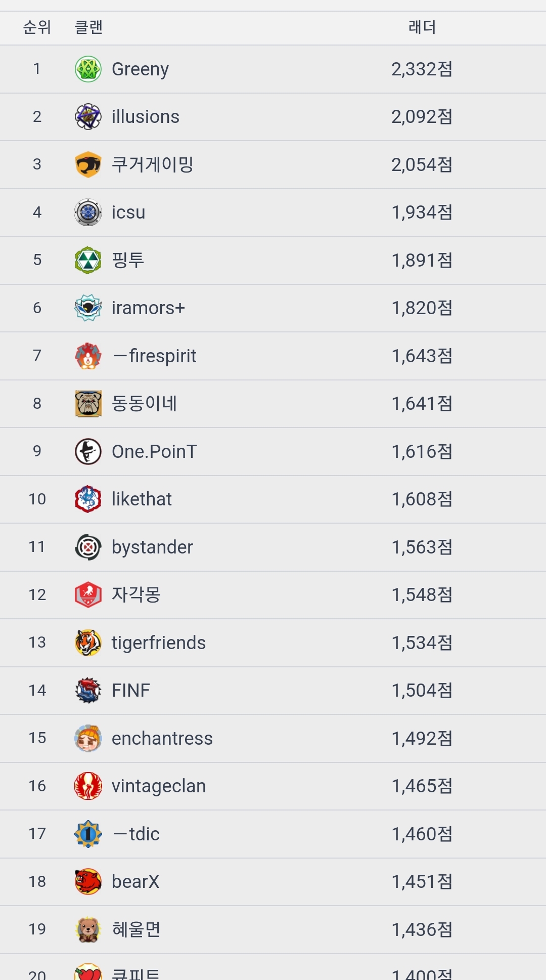Open the icsu clan name link
This screenshot has height=980, width=546.
pyautogui.click(x=128, y=212)
